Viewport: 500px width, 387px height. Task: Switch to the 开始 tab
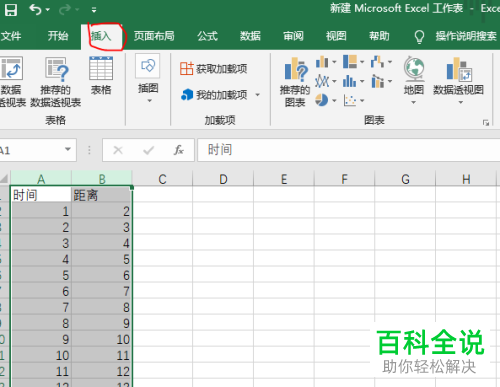click(x=58, y=36)
